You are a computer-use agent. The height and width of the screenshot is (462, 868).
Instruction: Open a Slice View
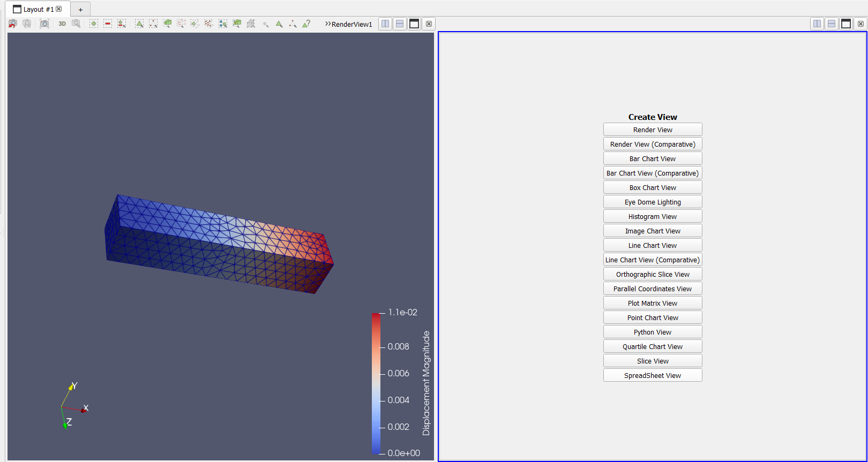[653, 361]
